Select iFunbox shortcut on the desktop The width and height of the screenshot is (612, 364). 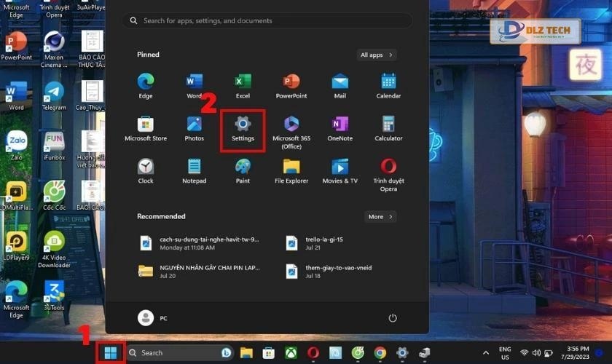[x=54, y=146]
